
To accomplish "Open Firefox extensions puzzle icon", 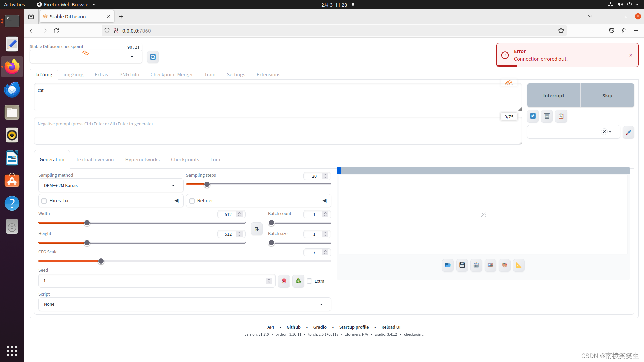I will click(624, 31).
